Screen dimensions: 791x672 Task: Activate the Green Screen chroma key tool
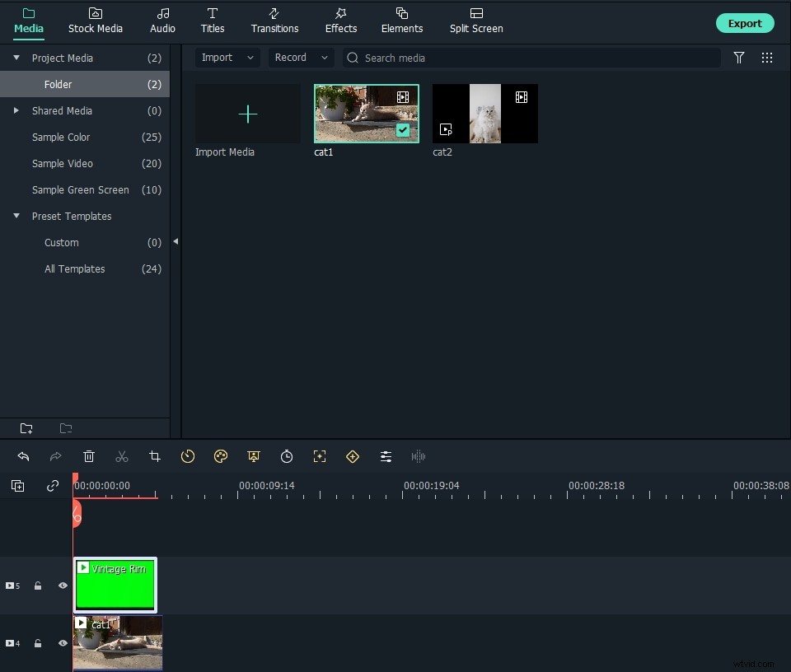point(254,457)
